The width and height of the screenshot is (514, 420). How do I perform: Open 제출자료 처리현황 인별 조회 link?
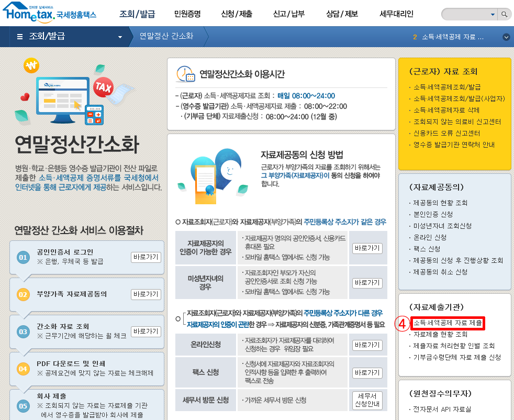454,346
